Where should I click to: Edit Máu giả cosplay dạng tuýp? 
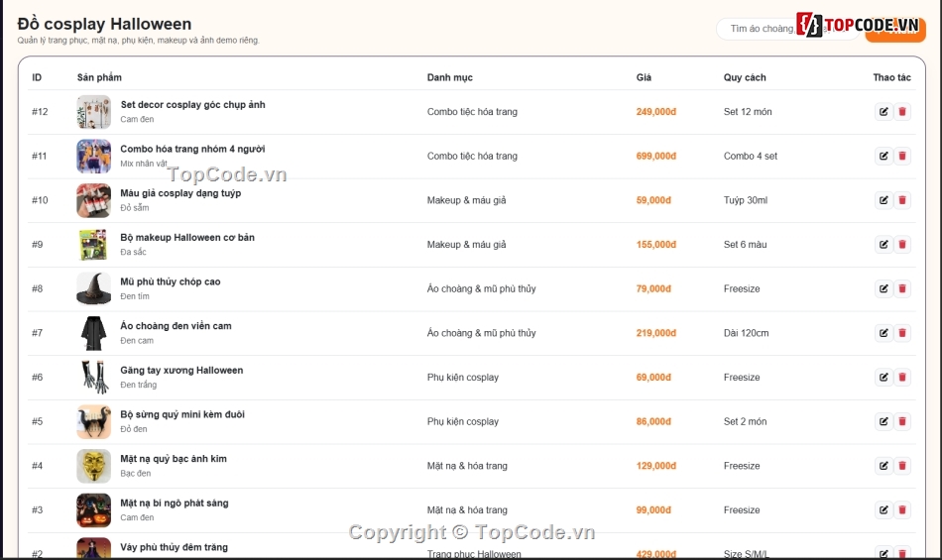pyautogui.click(x=883, y=200)
